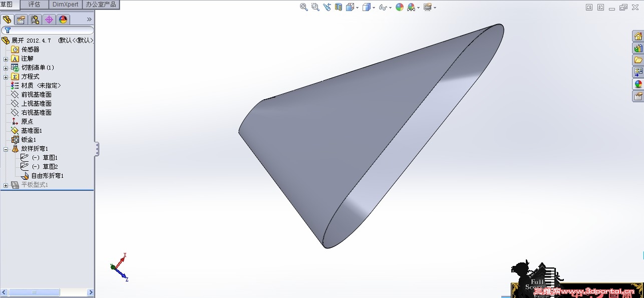This screenshot has height=298, width=644.
Task: Select the 上视基准面 plane
Action: [x=31, y=103]
